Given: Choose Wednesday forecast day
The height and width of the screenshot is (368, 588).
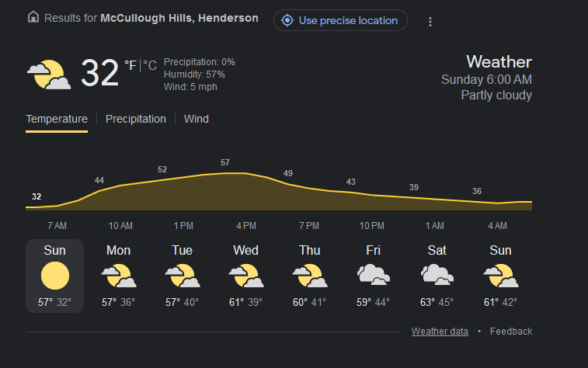Looking at the screenshot, I should pyautogui.click(x=245, y=276).
